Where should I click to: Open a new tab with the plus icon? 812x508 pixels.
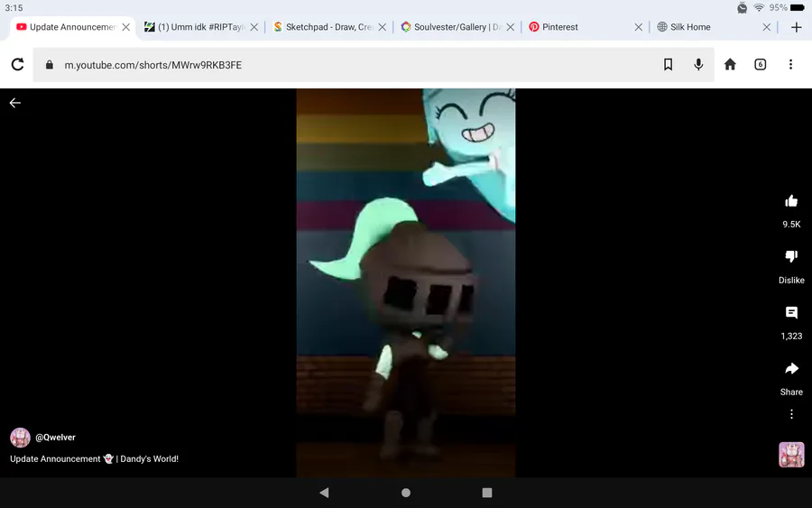pos(797,27)
